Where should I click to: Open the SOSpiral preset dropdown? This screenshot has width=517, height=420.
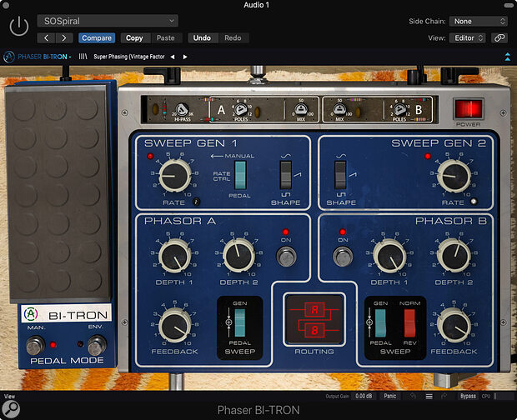tap(108, 21)
